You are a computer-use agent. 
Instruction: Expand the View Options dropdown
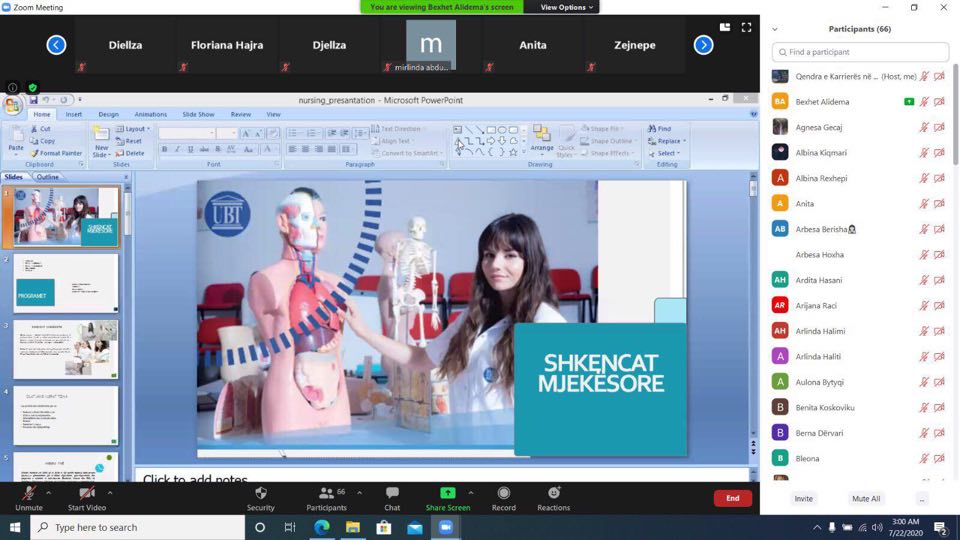click(567, 7)
